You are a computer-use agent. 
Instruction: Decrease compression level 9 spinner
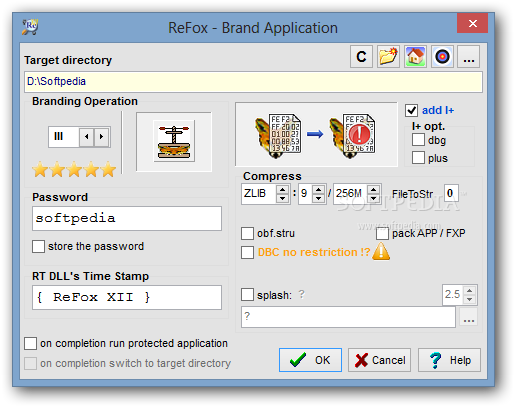[x=319, y=198]
